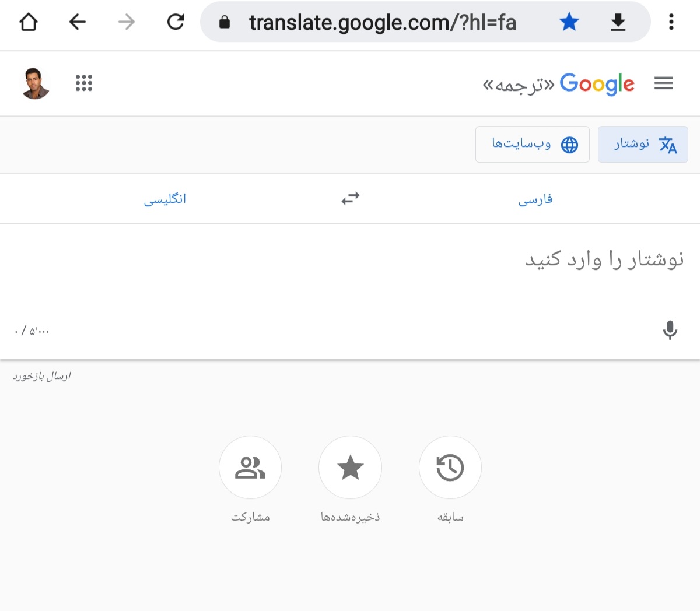Switch to the websites (وب‌سایت‌ها) tab

(533, 144)
